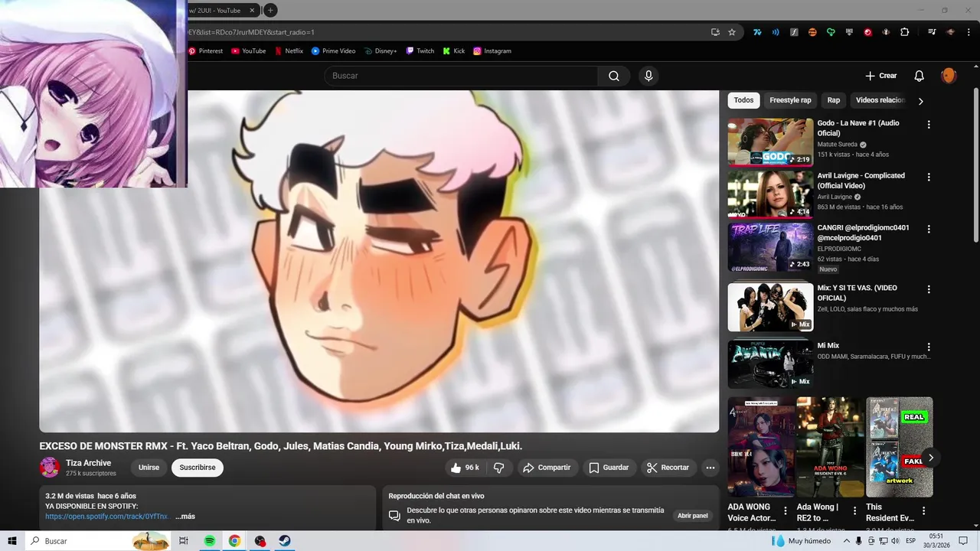
Task: Click the ESP language indicator in the tray
Action: [x=910, y=541]
